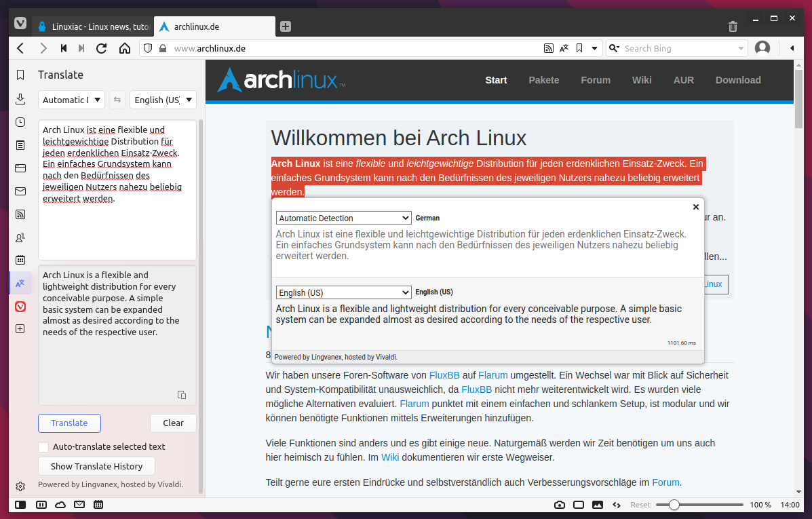Show Translate History

pyautogui.click(x=96, y=466)
